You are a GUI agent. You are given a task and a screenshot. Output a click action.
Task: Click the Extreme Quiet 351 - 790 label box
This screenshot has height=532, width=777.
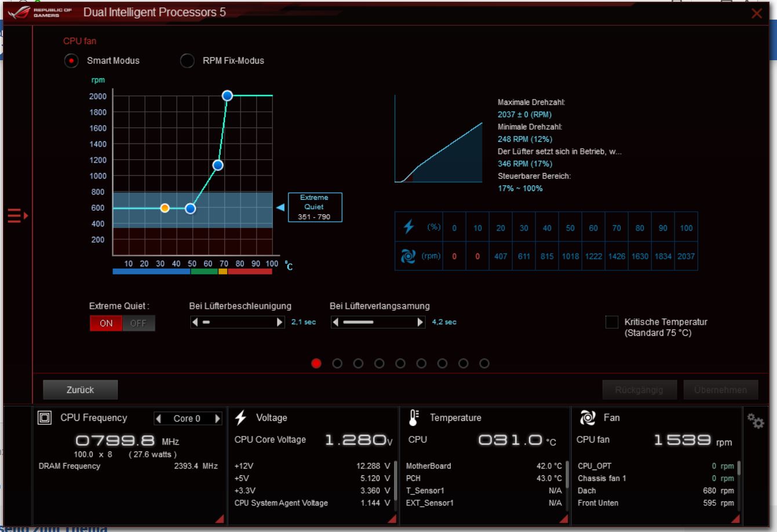pyautogui.click(x=315, y=207)
